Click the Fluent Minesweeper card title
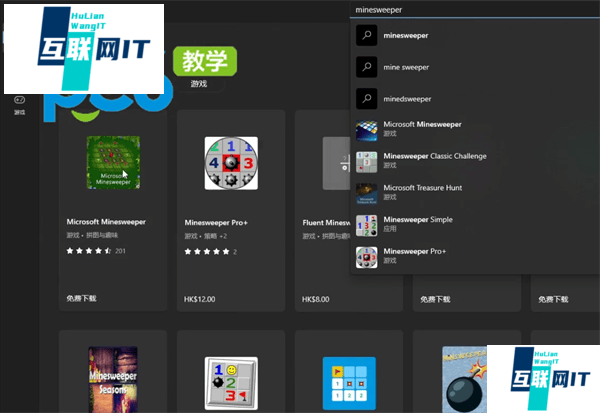This screenshot has width=600, height=413. (326, 223)
